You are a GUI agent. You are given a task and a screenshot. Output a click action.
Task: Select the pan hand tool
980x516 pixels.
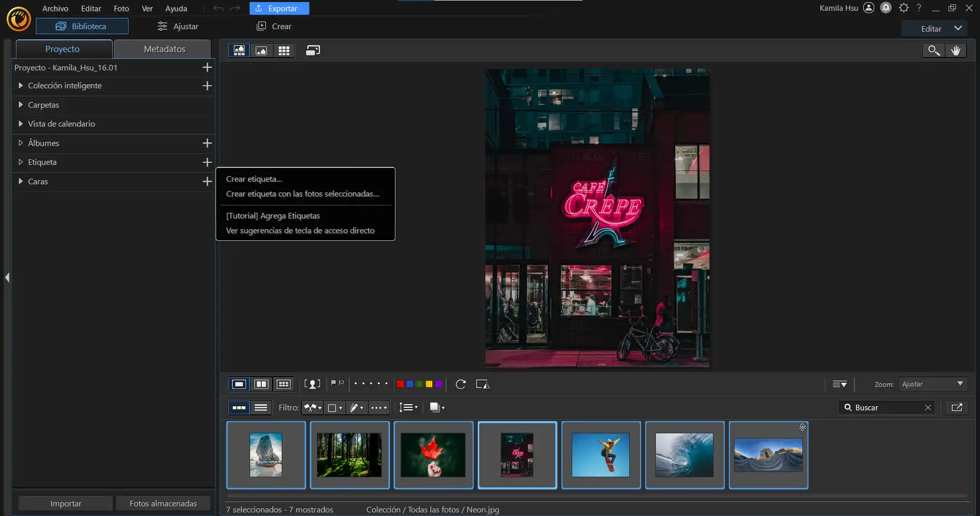click(955, 51)
